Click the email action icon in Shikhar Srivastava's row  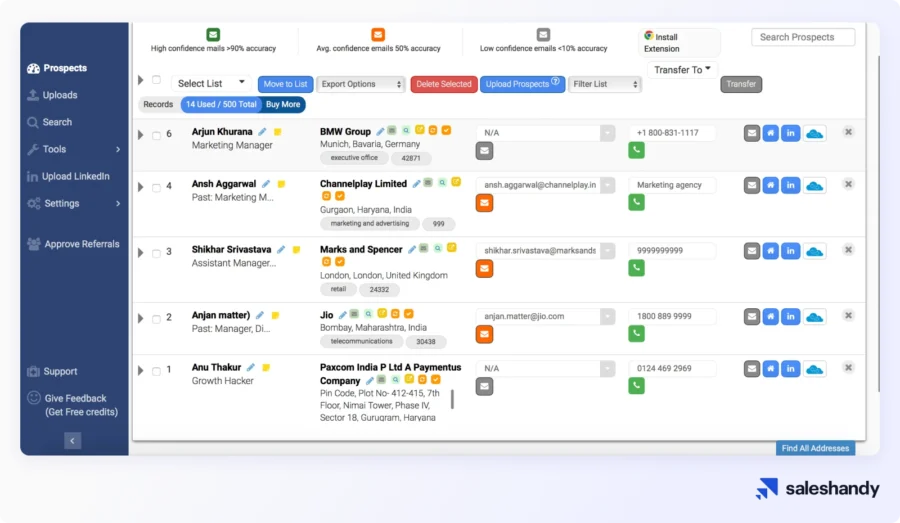pyautogui.click(x=751, y=251)
